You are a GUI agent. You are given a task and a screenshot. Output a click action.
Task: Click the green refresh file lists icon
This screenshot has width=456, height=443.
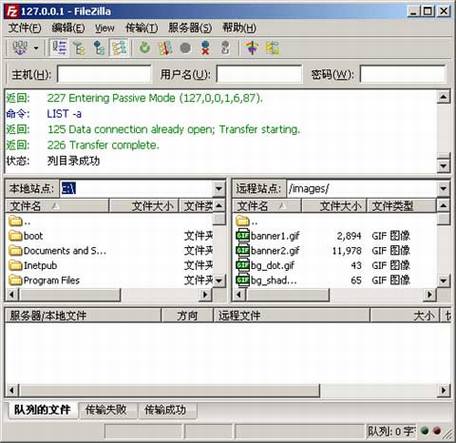145,48
